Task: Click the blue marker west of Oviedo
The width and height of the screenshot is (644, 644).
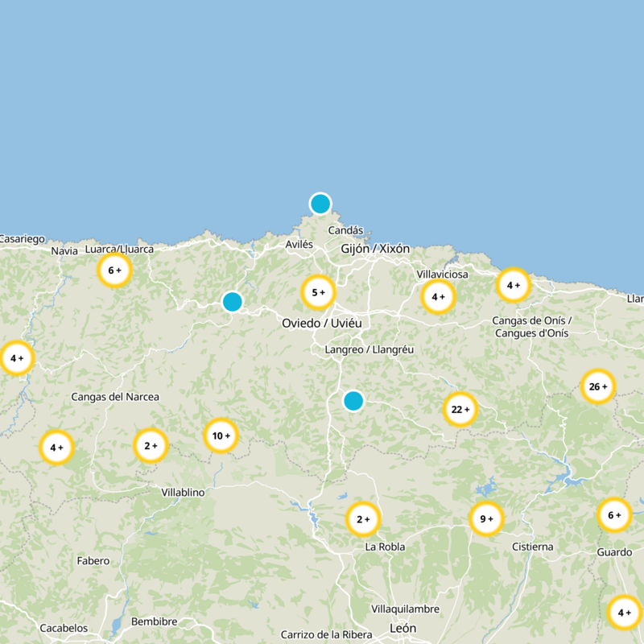Action: [x=233, y=301]
